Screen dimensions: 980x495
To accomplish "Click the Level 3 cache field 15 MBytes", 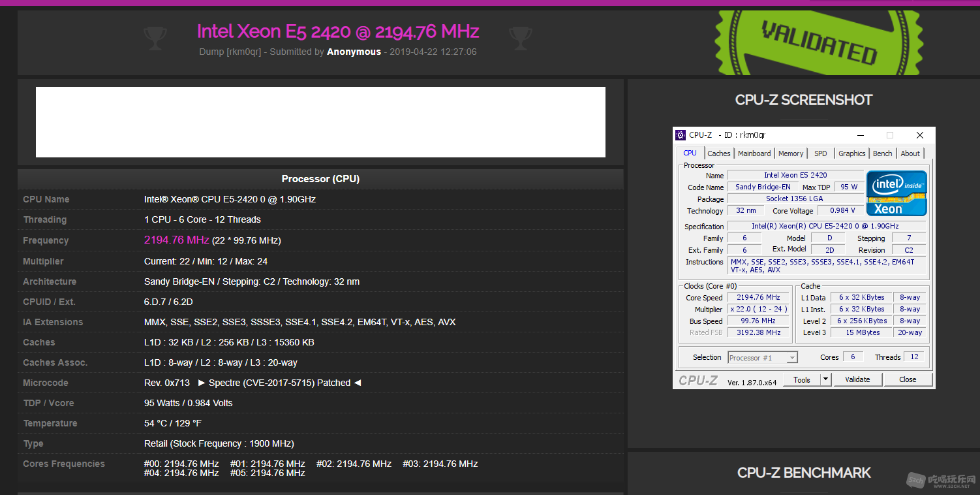I will [x=862, y=332].
